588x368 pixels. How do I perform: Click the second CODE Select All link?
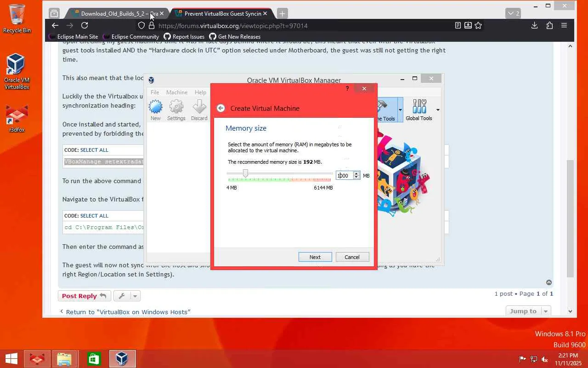(94, 216)
